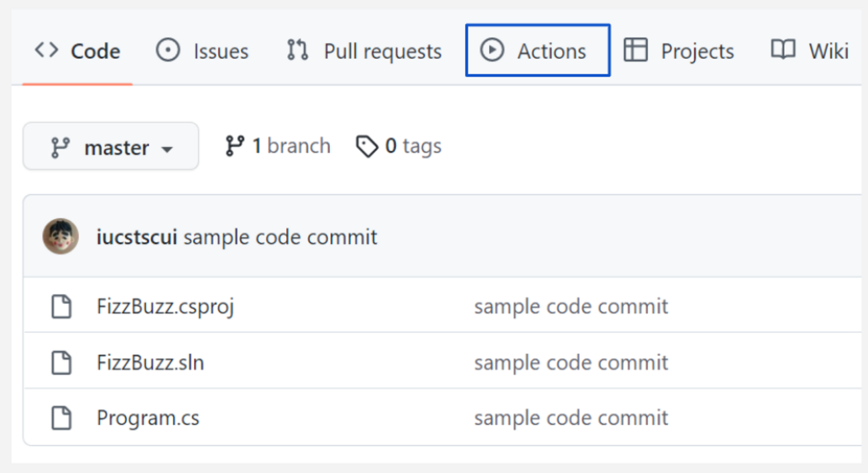Open the 0 tags link
868x473 pixels.
point(412,146)
